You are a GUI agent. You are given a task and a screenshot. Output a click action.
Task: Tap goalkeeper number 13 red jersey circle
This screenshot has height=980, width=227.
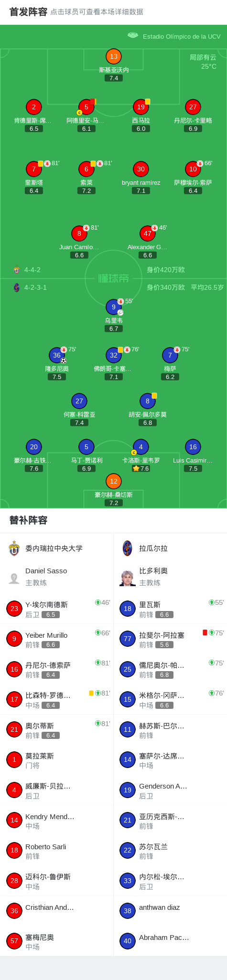point(114,56)
